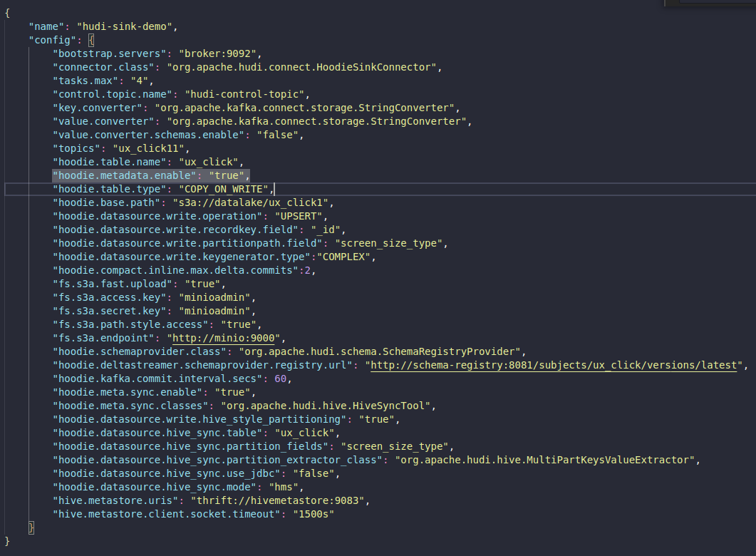Viewport: 756px width, 556px height.
Task: Click the HoodieSinkConnector class value
Action: pos(302,67)
